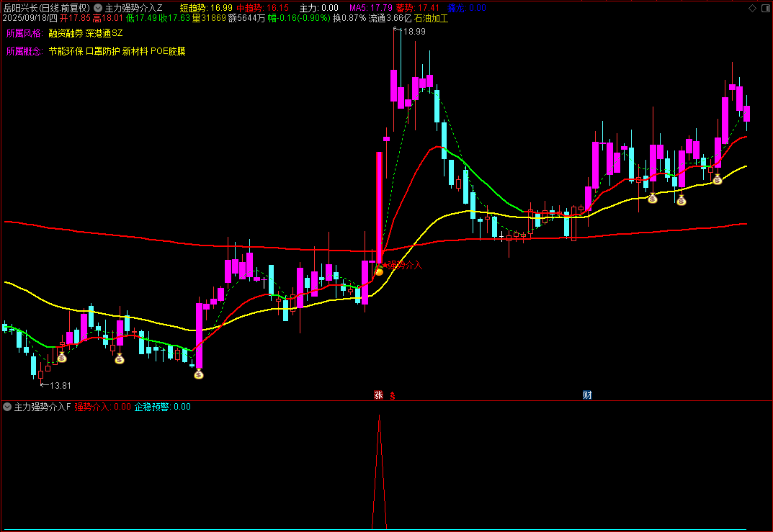Image resolution: width=773 pixels, height=532 pixels.
Task: Click the turnover rate 换0.87%
Action: pos(349,18)
